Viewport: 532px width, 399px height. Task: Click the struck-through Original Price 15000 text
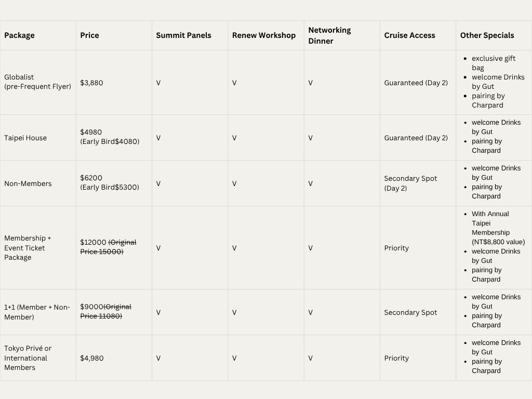tap(108, 247)
